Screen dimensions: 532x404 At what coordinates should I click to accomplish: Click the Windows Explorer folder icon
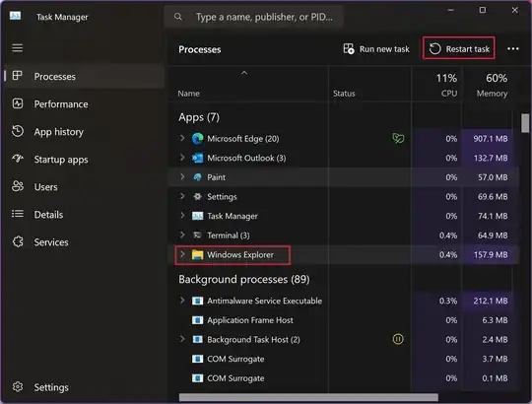click(x=197, y=255)
